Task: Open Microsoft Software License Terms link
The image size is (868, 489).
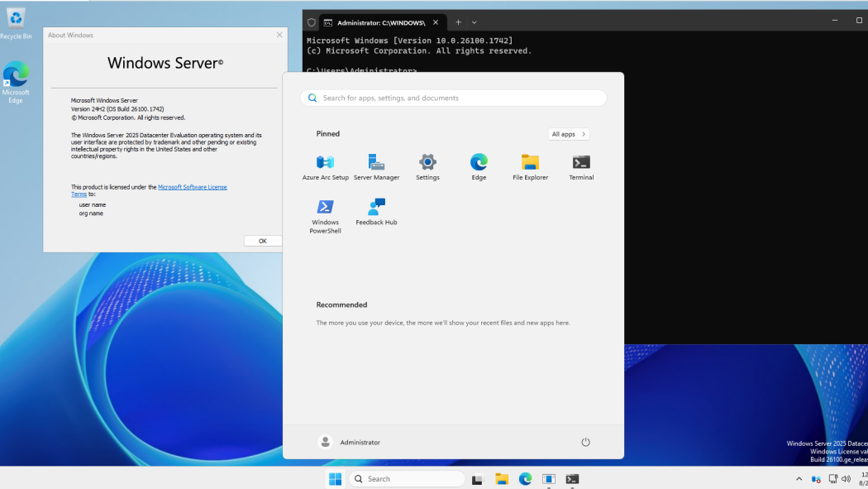Action: (192, 187)
